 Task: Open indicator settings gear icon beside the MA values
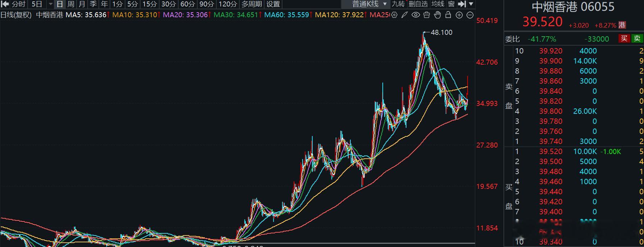395,15
